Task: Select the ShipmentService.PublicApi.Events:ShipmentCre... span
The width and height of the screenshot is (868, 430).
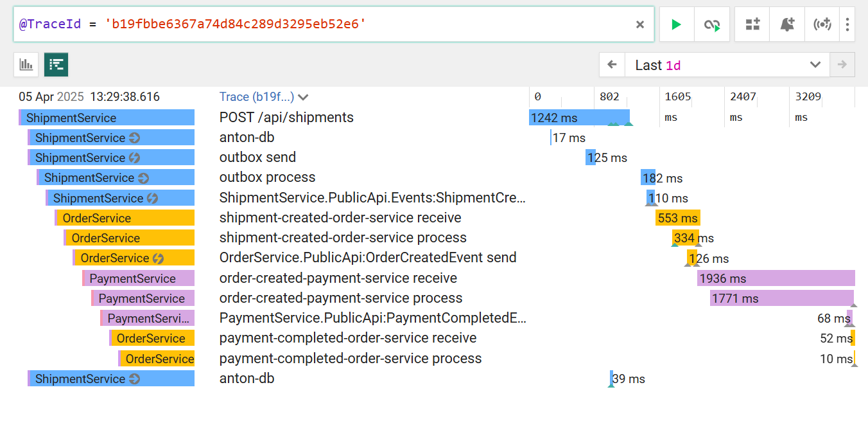Action: point(372,198)
